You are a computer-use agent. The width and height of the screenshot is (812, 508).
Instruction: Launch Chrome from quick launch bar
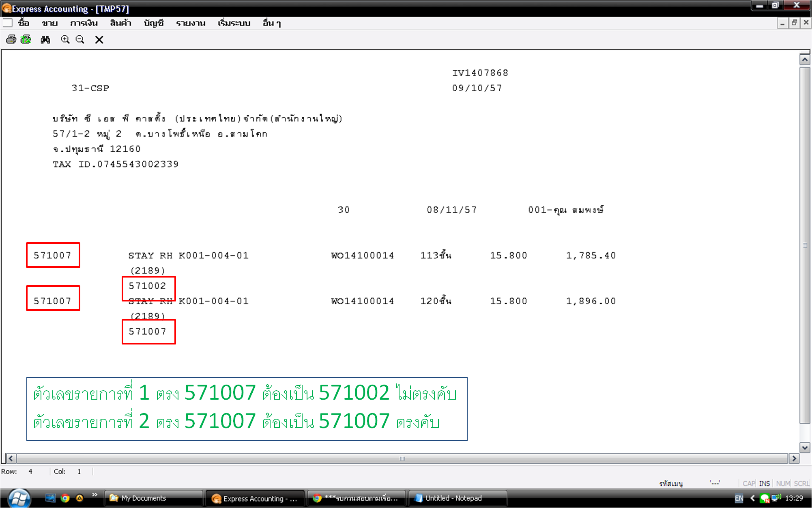[x=65, y=498]
